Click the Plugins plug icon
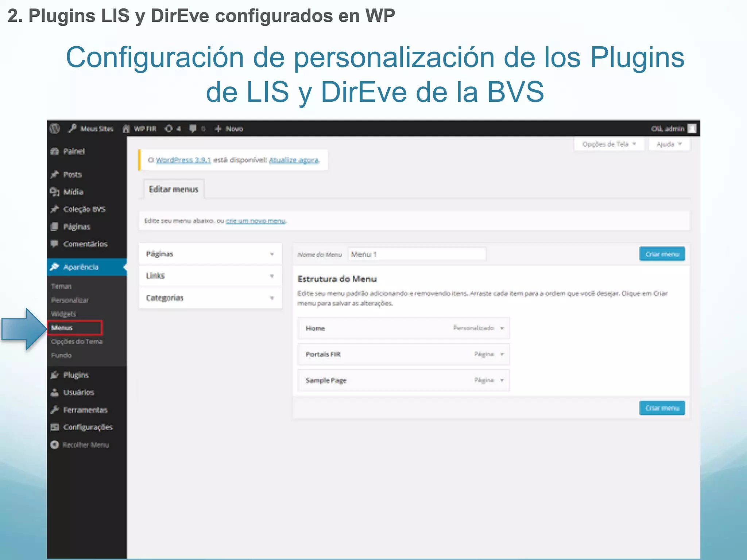The height and width of the screenshot is (560, 747). (x=55, y=375)
